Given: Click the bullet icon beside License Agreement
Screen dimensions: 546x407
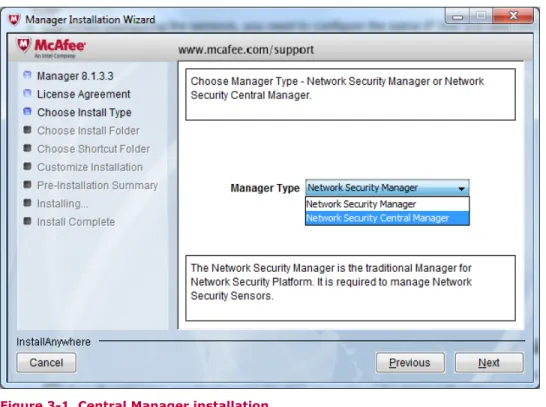Looking at the screenshot, I should click(x=27, y=93).
